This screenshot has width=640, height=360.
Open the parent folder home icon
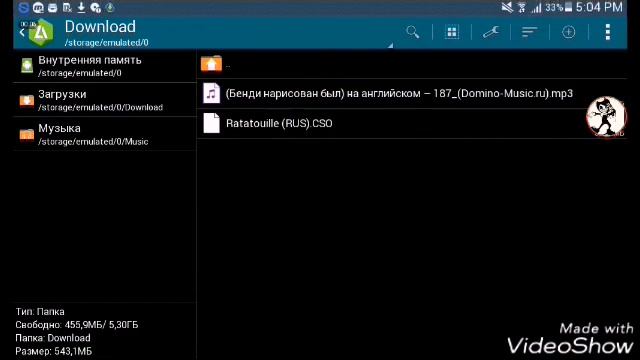click(211, 64)
